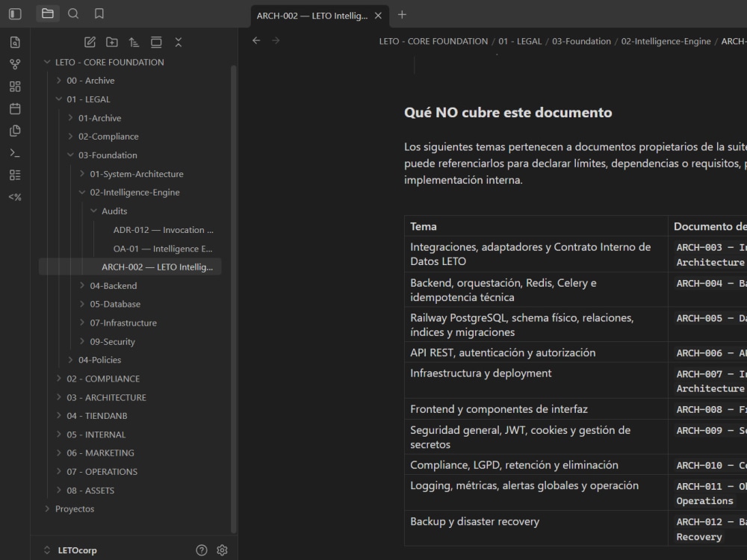Open graph view ribbon icon
Screen dimensions: 747x560
click(x=15, y=64)
